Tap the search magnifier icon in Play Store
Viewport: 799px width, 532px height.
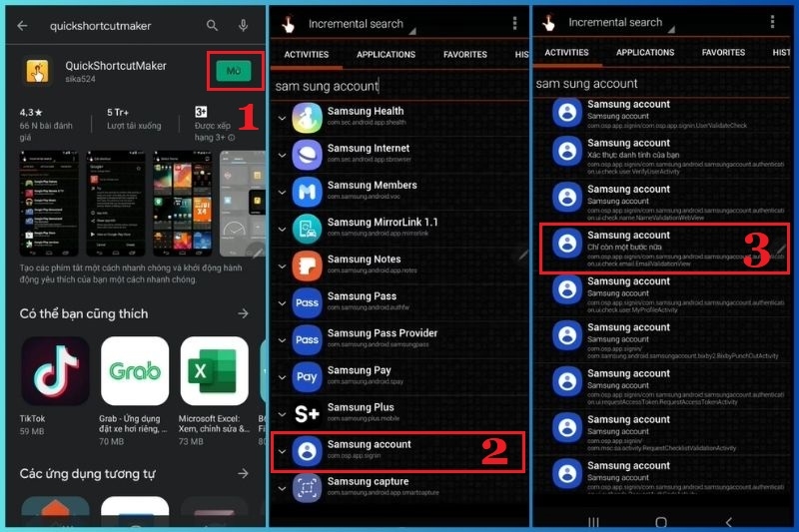point(212,25)
